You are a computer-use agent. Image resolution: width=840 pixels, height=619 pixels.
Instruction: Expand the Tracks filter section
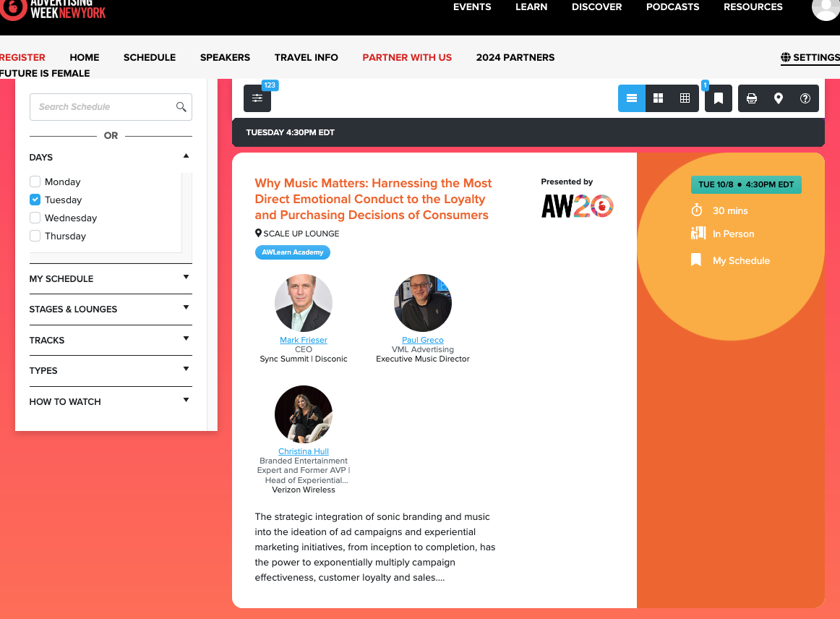111,341
